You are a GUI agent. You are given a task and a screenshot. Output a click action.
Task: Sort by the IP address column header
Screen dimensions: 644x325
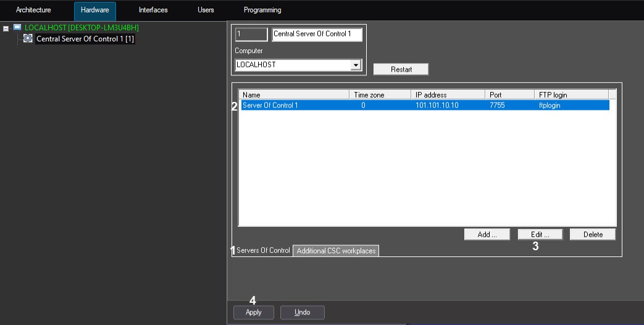coord(448,95)
